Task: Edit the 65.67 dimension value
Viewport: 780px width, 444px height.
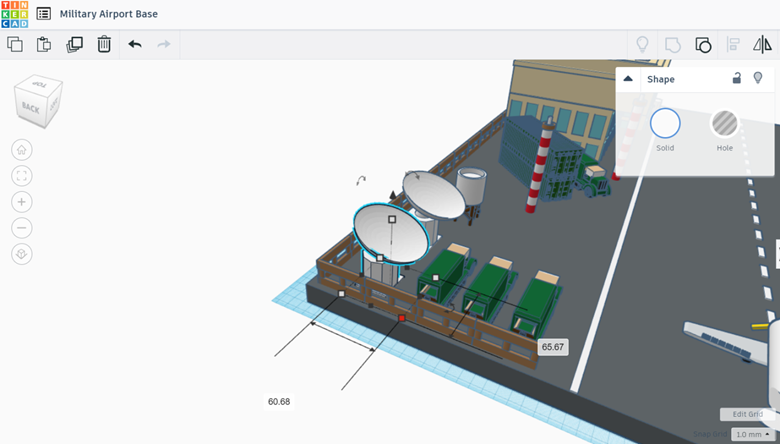Action: tap(553, 347)
